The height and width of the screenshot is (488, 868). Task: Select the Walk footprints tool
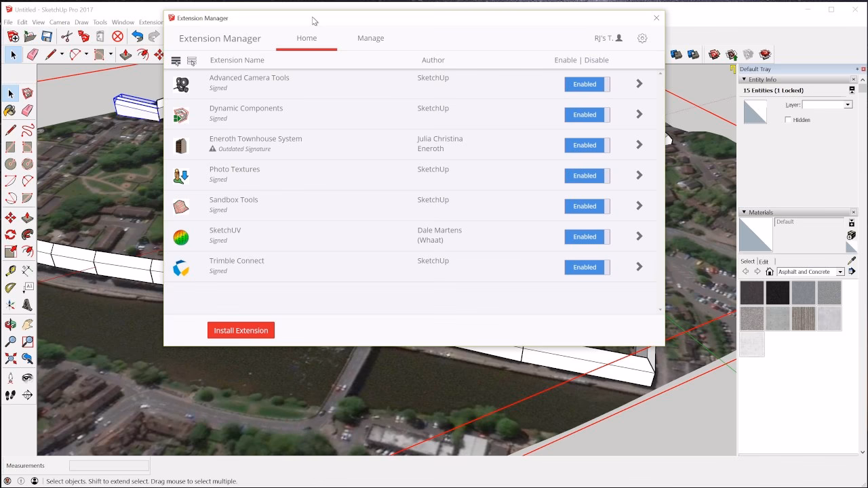tap(10, 395)
